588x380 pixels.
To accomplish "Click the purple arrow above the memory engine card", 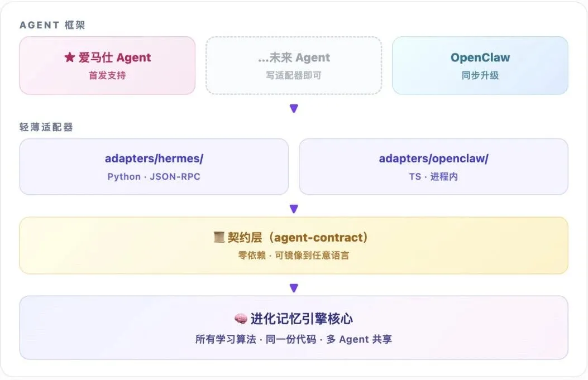I will pos(294,288).
